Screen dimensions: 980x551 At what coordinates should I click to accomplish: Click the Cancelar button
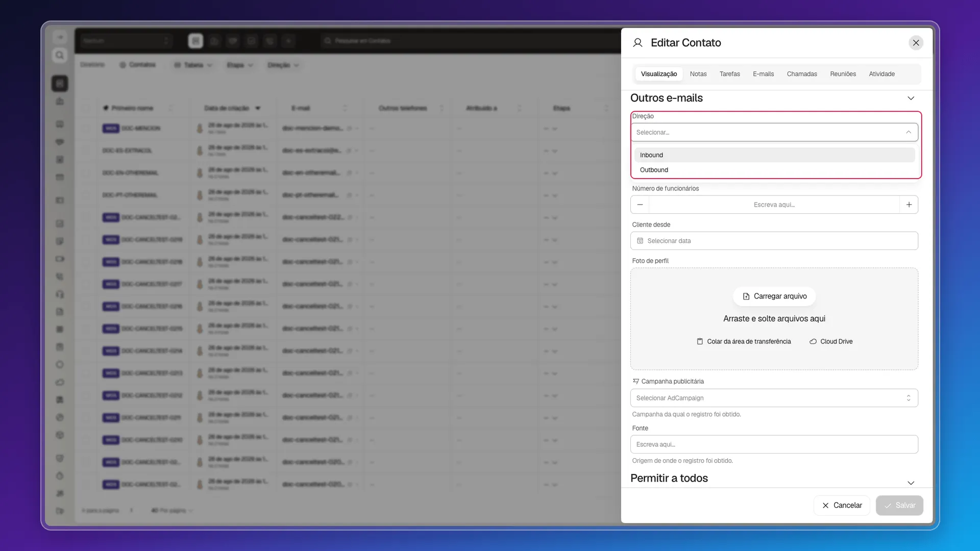pos(842,506)
